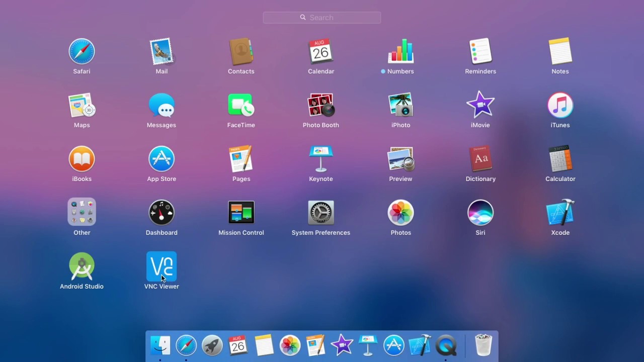Open the VNC Viewer app
The height and width of the screenshot is (362, 644).
click(162, 266)
